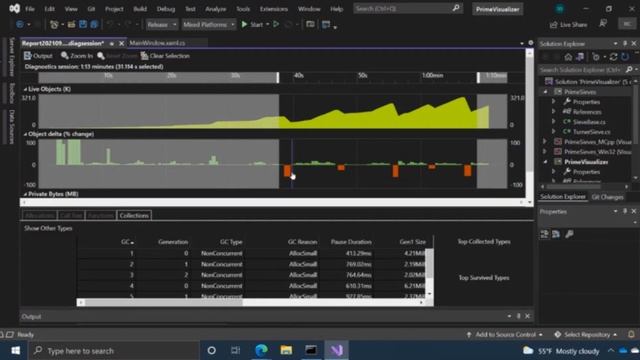Click the notifications bell in the status bar
This screenshot has height=360, width=640.
[x=631, y=335]
